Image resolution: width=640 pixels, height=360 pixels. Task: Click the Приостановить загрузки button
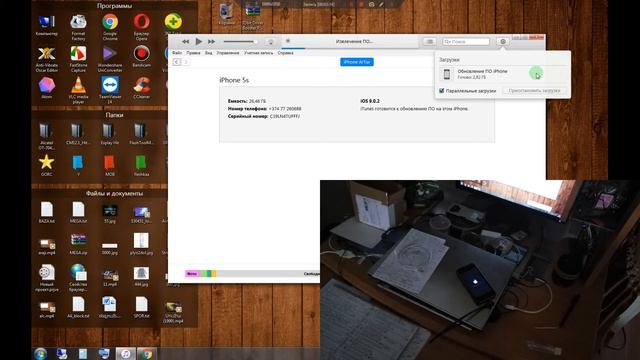point(534,91)
